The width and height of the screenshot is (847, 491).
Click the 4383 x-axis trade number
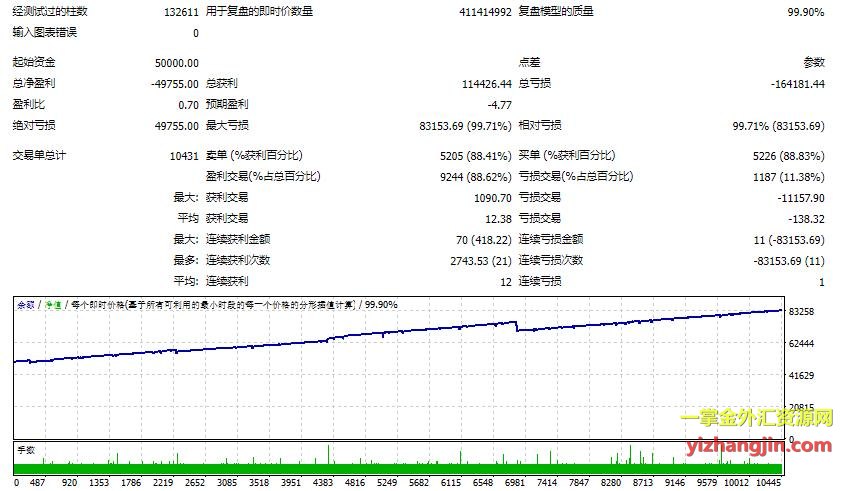coord(322,482)
